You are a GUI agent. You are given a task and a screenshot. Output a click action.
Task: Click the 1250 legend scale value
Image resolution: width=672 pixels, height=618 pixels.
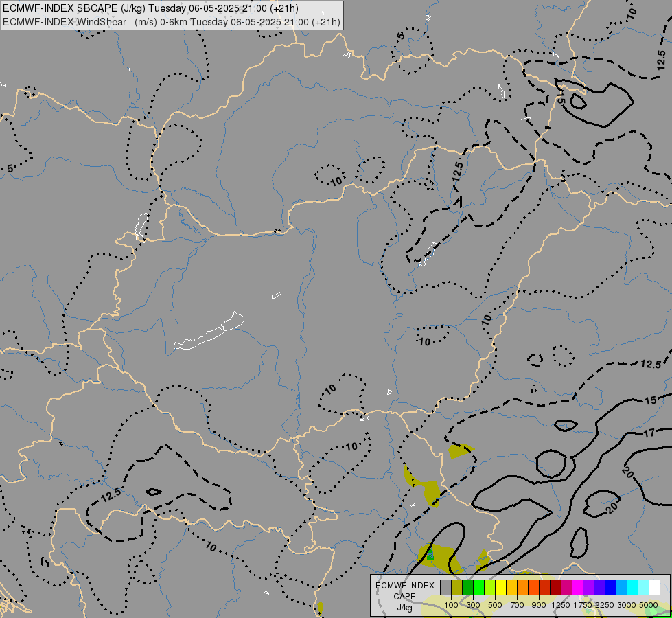(x=561, y=605)
